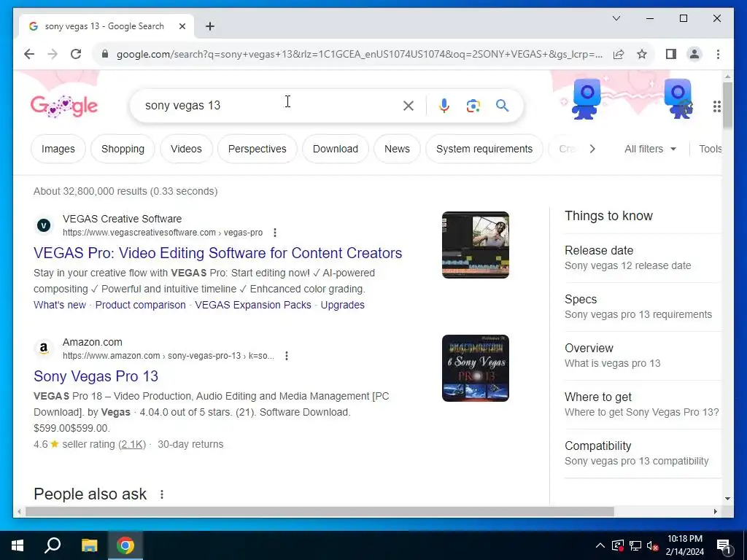Viewport: 747px width, 560px height.
Task: Open the Specs topic in Things to know
Action: (642, 307)
